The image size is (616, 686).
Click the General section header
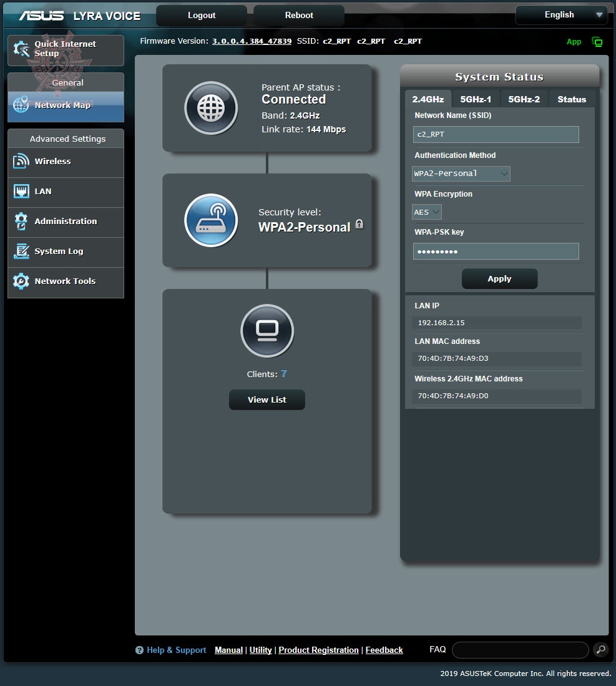pyautogui.click(x=67, y=82)
